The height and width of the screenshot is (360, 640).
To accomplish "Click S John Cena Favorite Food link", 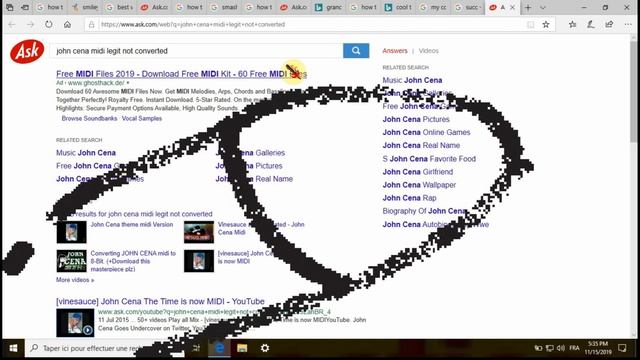I will (429, 159).
